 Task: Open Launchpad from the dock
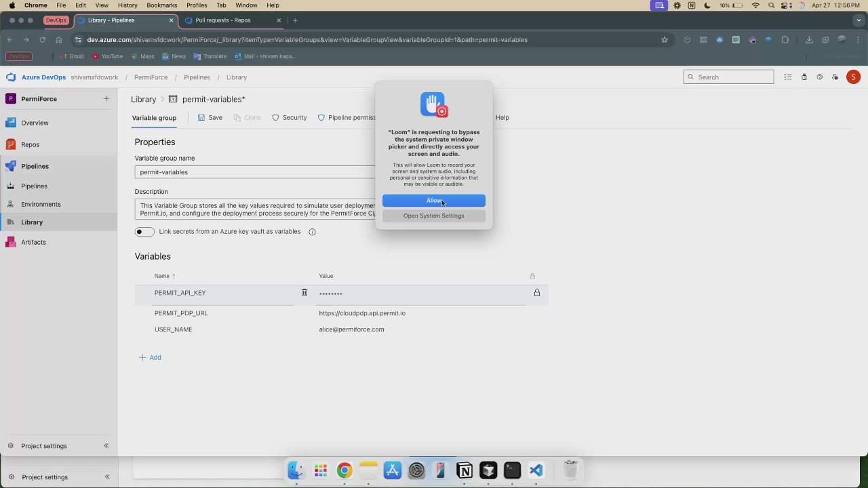[320, 470]
